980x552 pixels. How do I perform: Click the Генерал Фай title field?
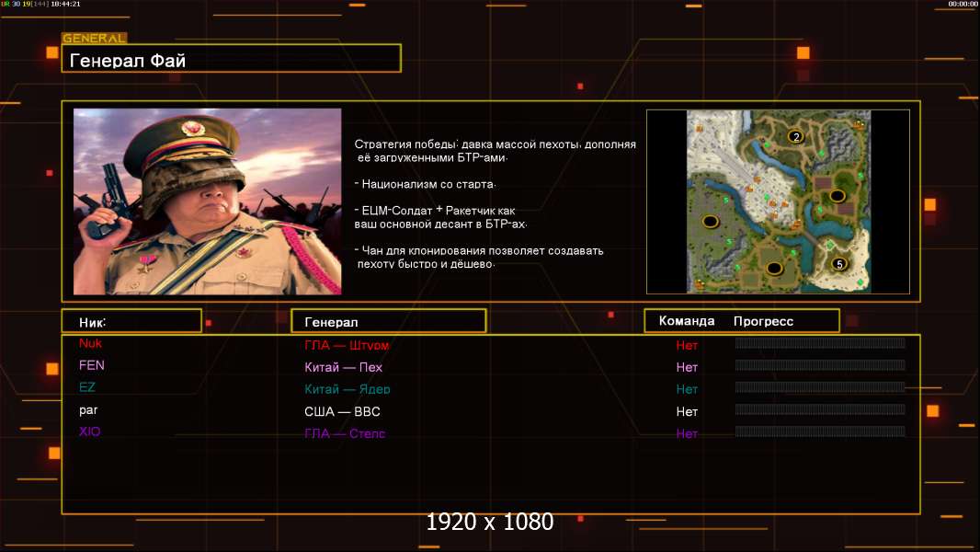(231, 61)
